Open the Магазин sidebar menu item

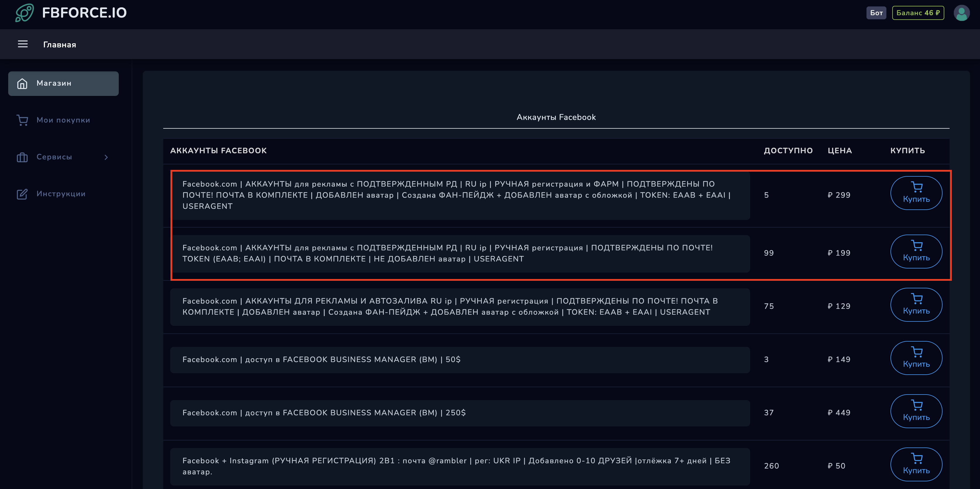point(63,83)
